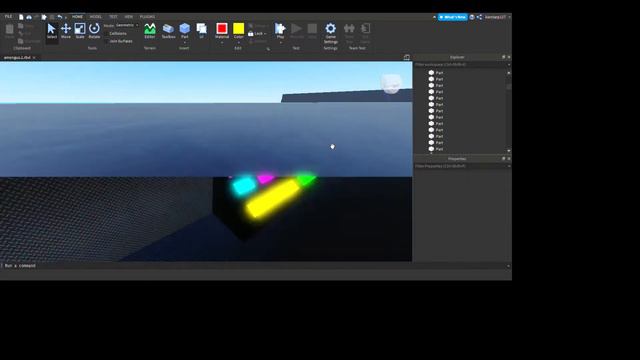The width and height of the screenshot is (640, 360).
Task: Switch to the PLUGINS tab
Action: 147,17
